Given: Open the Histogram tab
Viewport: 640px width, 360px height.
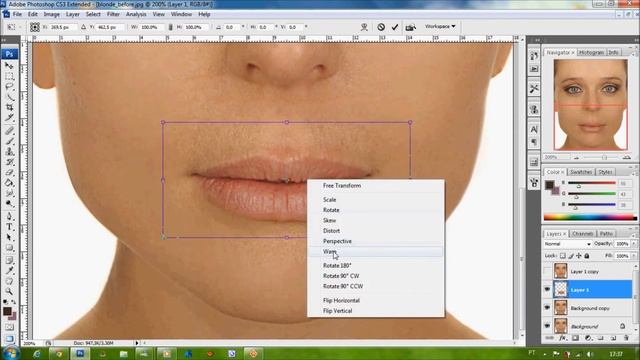Looking at the screenshot, I should (591, 53).
